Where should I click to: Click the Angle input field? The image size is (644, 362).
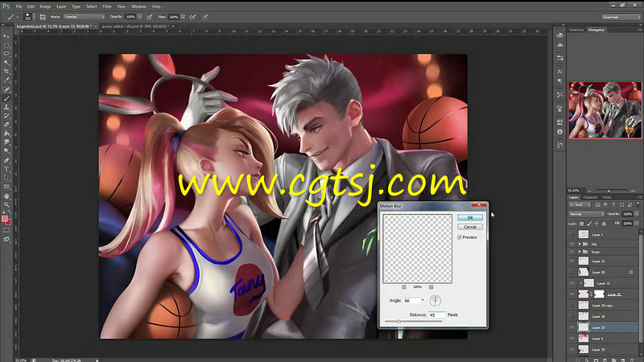click(x=412, y=300)
